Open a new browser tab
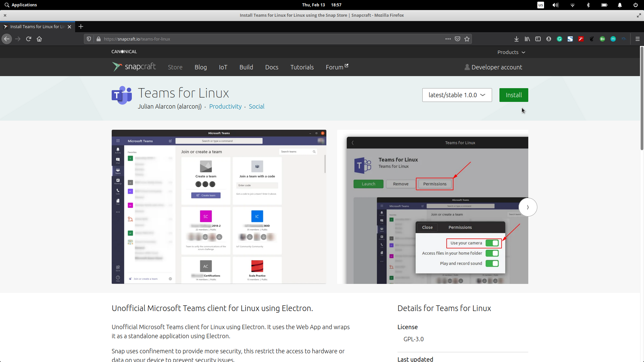This screenshot has width=644, height=362. [81, 26]
